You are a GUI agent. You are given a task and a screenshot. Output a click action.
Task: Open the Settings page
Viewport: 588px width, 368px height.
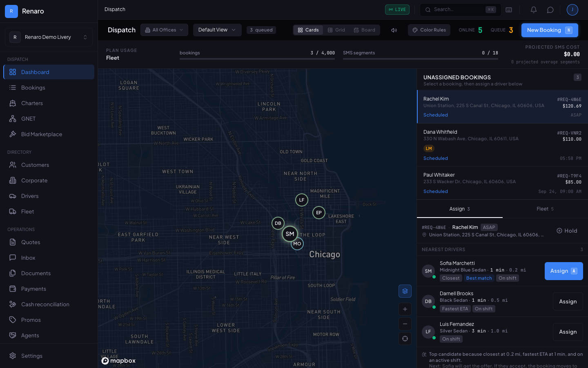coord(49,356)
